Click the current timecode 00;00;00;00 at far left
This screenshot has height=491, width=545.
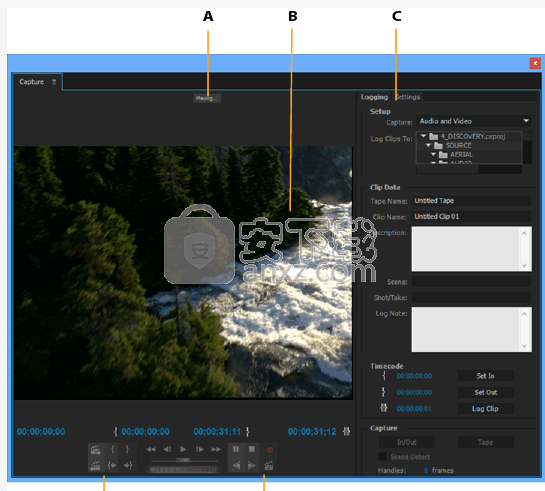(x=41, y=432)
